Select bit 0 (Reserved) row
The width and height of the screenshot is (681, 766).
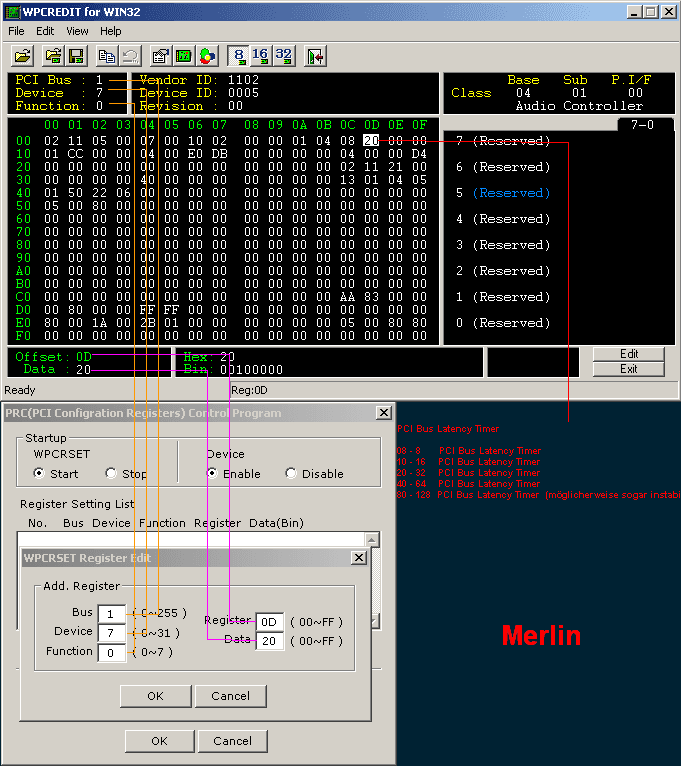pyautogui.click(x=503, y=323)
